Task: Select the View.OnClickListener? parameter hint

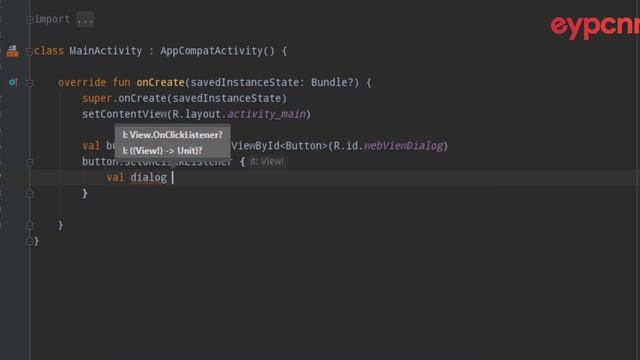Action: 173,135
